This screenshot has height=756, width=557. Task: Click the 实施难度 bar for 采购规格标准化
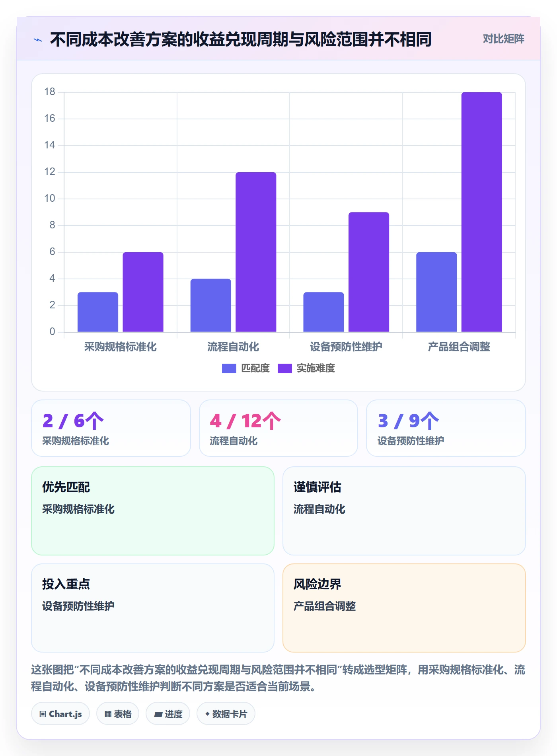click(x=143, y=292)
